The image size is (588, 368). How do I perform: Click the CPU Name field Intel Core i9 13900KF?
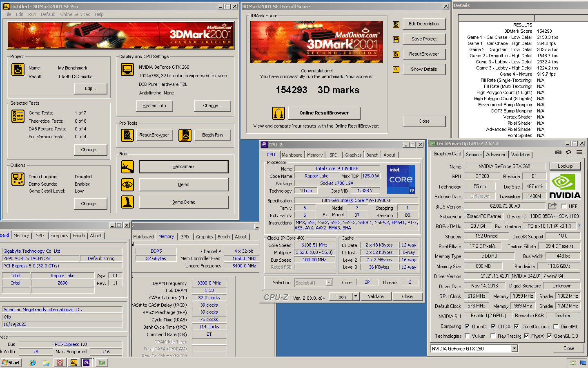(x=337, y=168)
